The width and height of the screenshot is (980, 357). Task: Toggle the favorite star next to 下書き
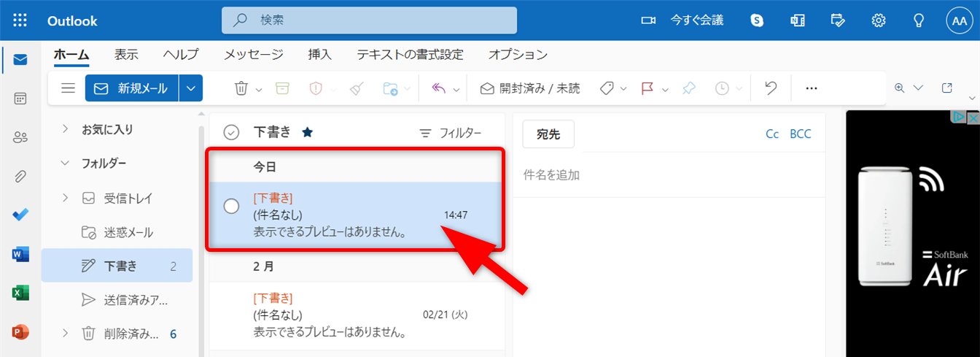(x=308, y=132)
